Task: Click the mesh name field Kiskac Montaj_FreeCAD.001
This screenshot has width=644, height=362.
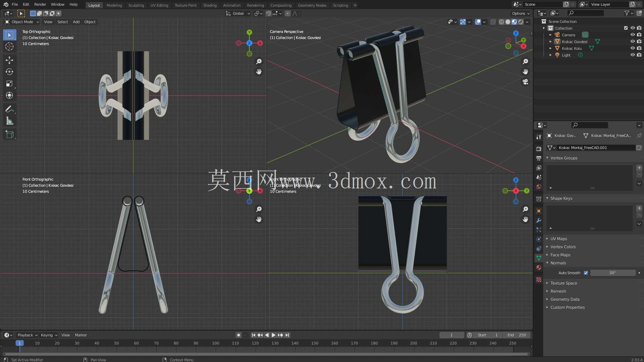Action: point(596,148)
